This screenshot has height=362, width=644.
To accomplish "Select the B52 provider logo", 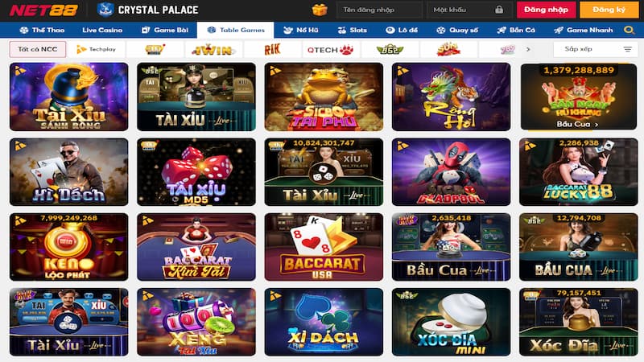I will pos(390,50).
